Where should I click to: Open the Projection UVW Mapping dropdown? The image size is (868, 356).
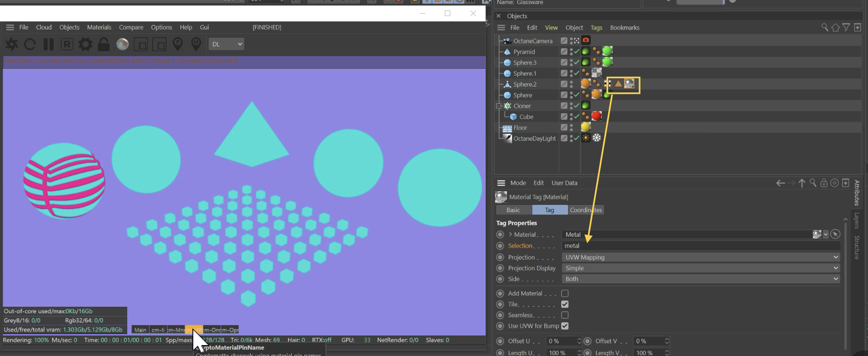(701, 257)
